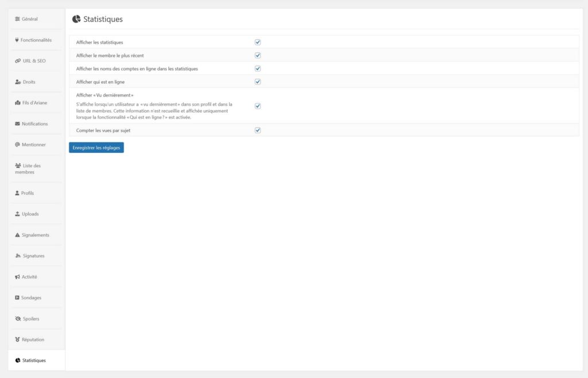Open Notifications via the envelope icon
The height and width of the screenshot is (378, 588).
(x=16, y=124)
